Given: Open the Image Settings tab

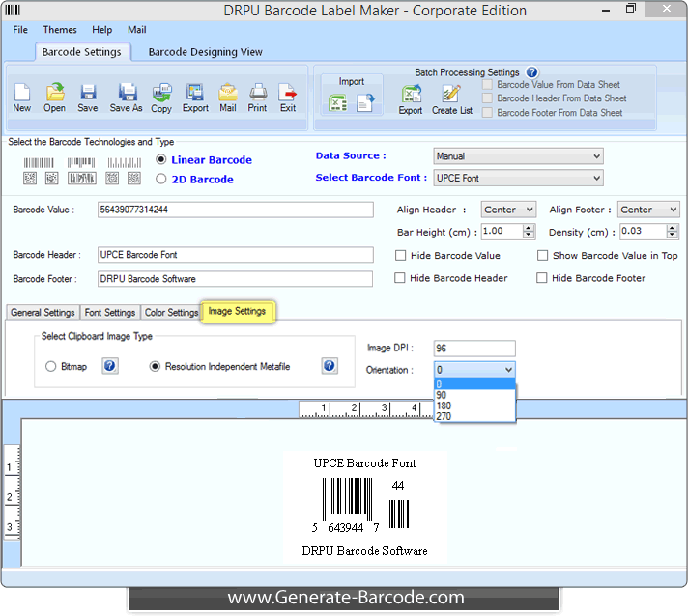Looking at the screenshot, I should pyautogui.click(x=238, y=311).
